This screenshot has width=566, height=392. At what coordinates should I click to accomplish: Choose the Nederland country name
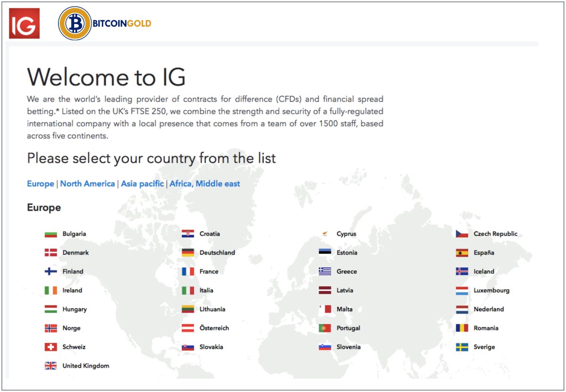[x=489, y=309]
